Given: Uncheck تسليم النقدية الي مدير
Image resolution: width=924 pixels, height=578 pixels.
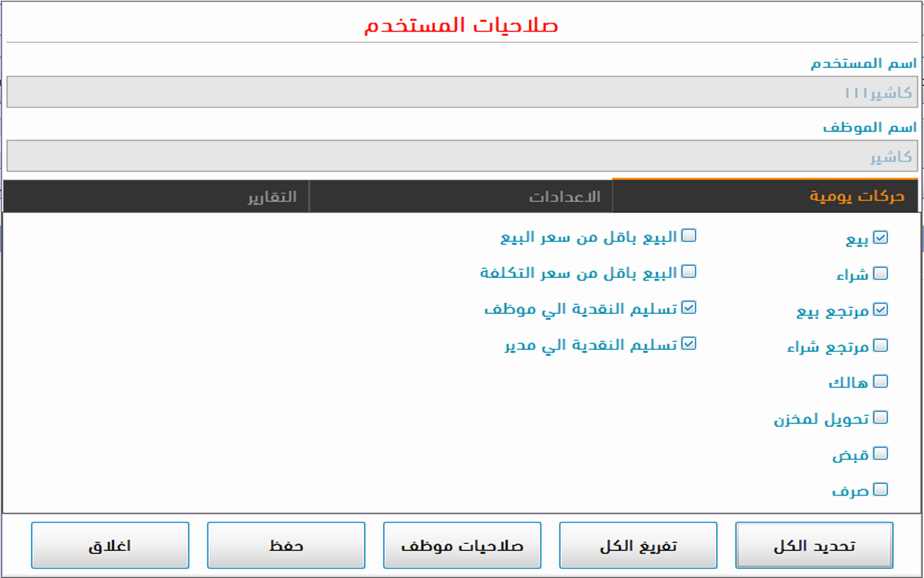Looking at the screenshot, I should [x=689, y=344].
